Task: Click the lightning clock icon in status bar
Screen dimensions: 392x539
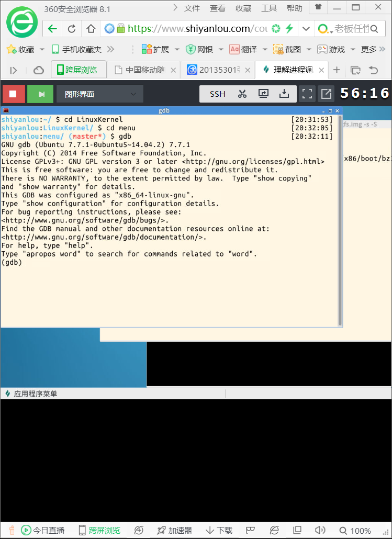Action: pos(139,531)
